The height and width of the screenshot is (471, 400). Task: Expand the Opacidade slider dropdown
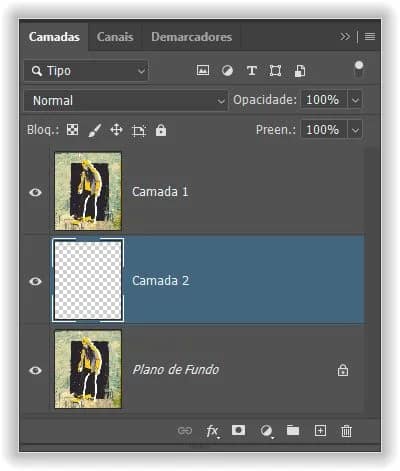tap(355, 100)
